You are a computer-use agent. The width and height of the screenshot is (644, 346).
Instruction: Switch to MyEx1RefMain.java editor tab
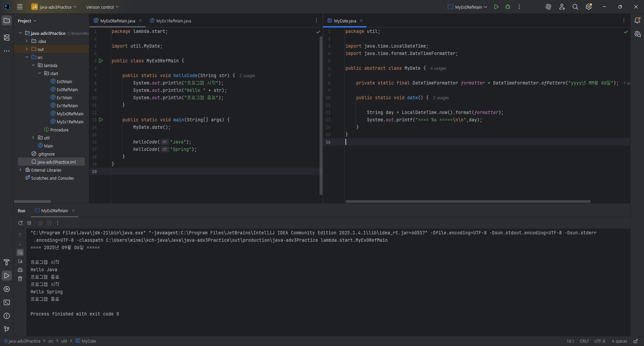[x=170, y=21]
